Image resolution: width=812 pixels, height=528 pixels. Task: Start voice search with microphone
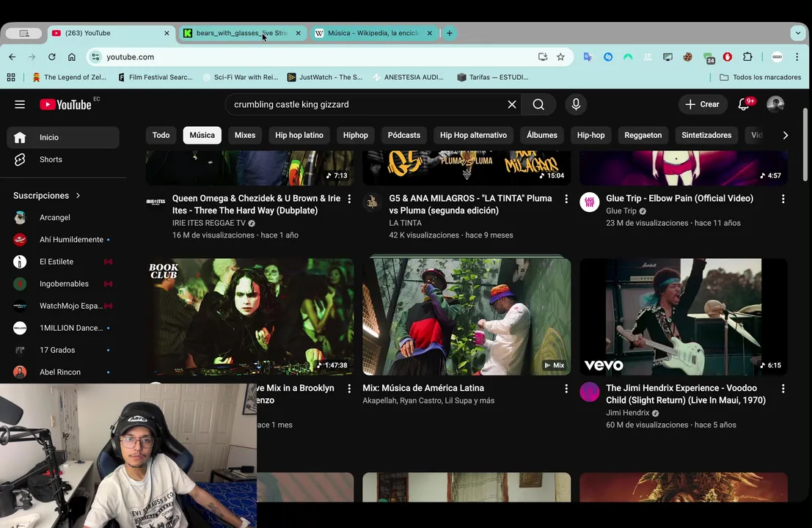coord(576,105)
